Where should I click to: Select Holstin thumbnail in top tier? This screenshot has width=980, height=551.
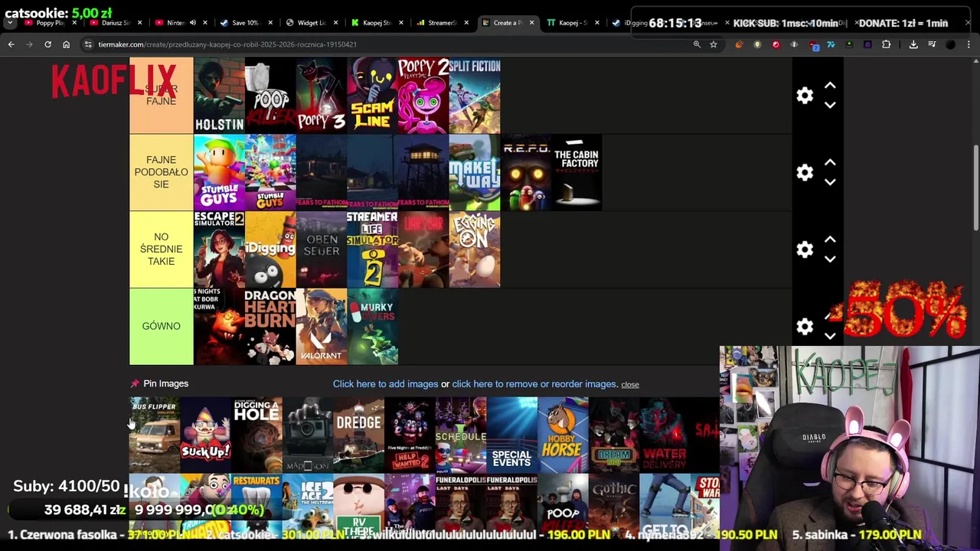[219, 96]
